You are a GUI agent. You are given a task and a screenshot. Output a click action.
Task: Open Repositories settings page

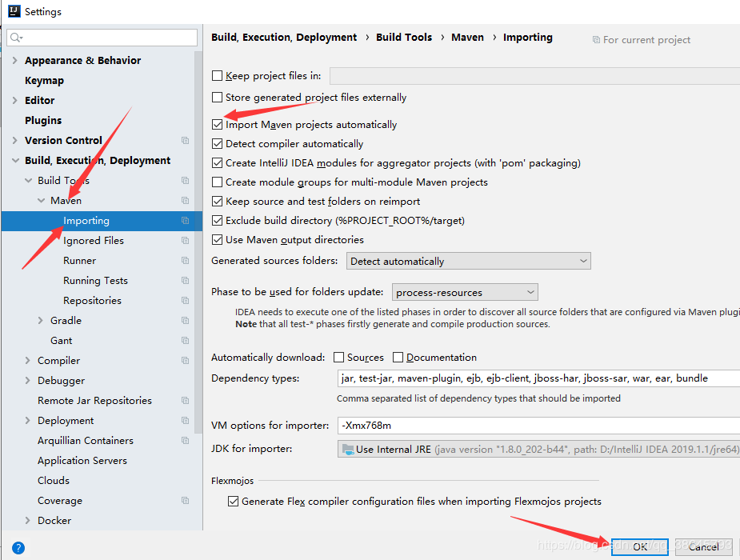click(x=93, y=301)
